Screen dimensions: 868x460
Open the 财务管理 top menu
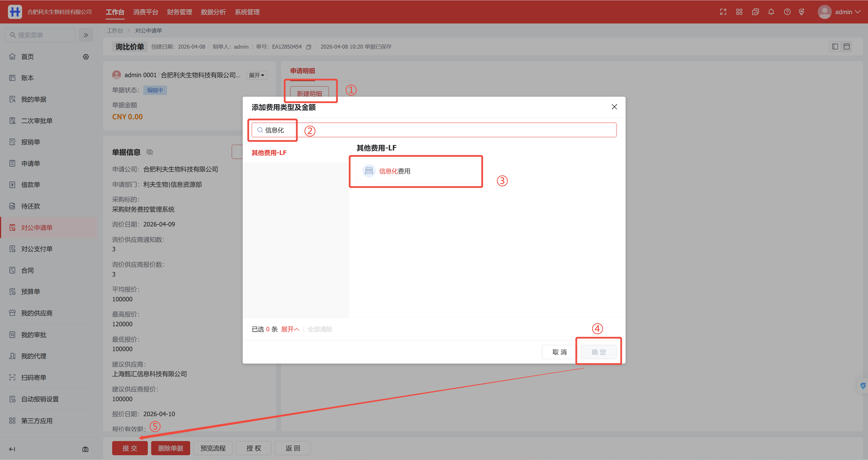tap(179, 12)
